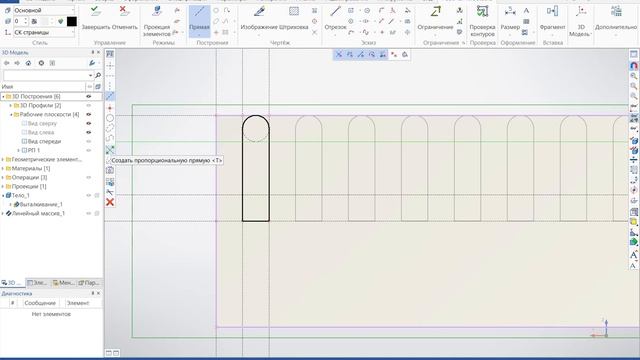Click the search magnifier in model tree panel
The image size is (640, 360).
click(x=98, y=75)
